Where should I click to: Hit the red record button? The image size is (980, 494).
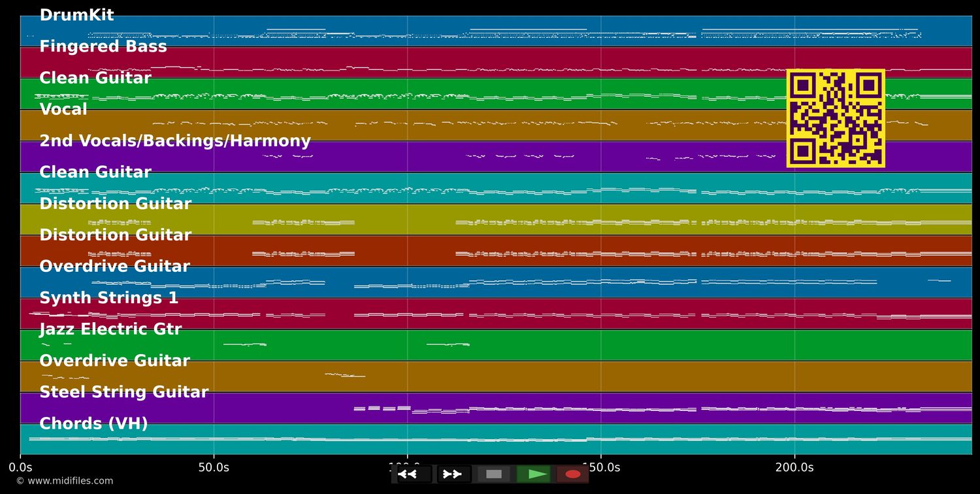(573, 474)
